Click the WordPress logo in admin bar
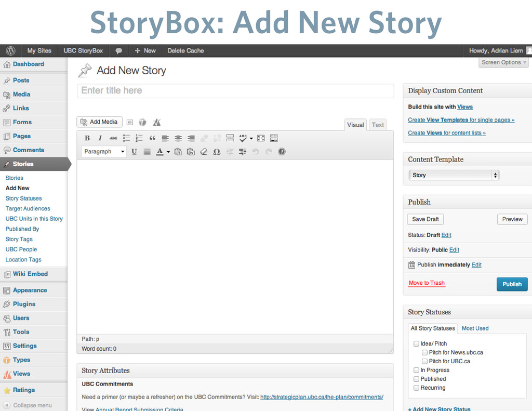 click(x=11, y=50)
